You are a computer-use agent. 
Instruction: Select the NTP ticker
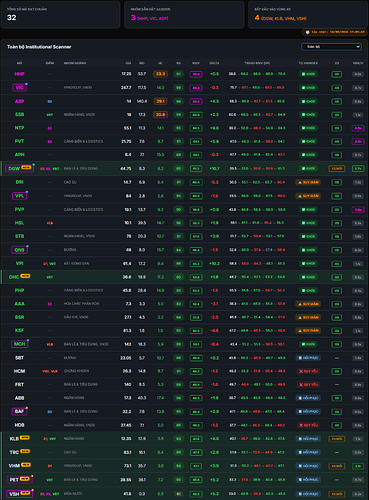coord(19,128)
